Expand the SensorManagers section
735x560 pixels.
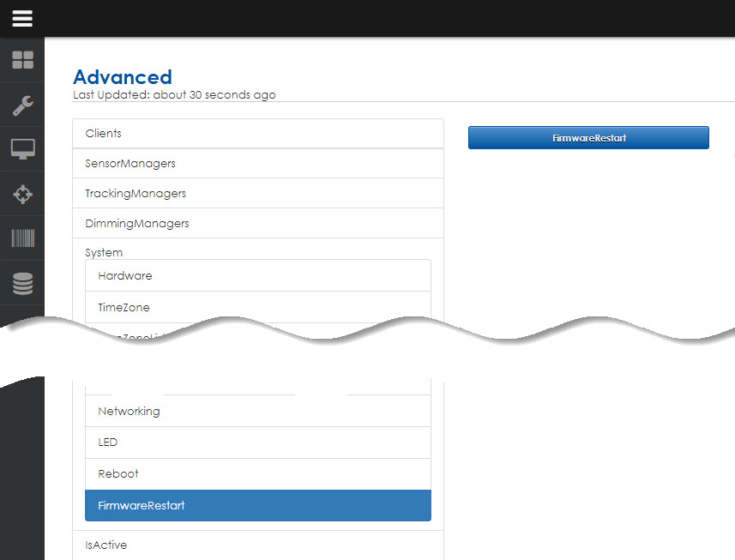pos(257,163)
